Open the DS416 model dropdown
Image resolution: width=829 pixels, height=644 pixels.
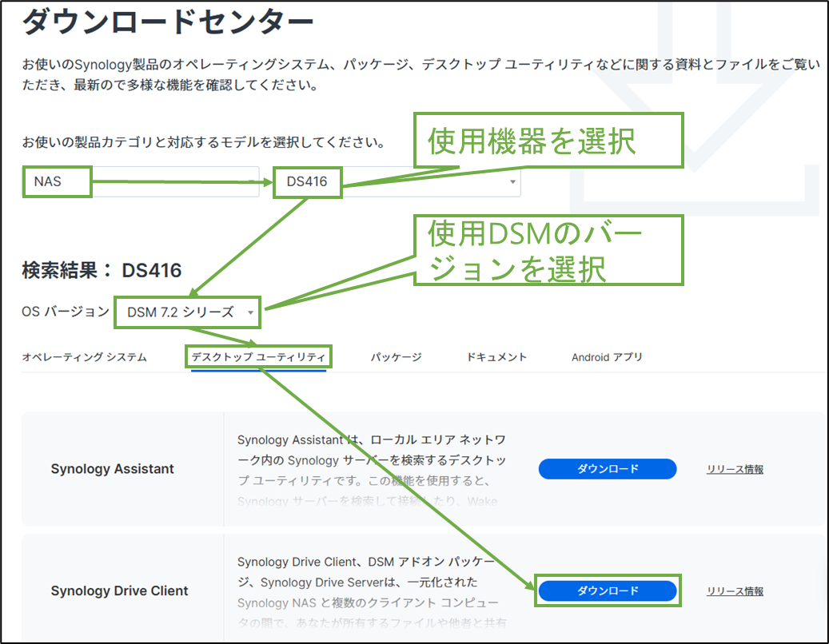point(397,181)
